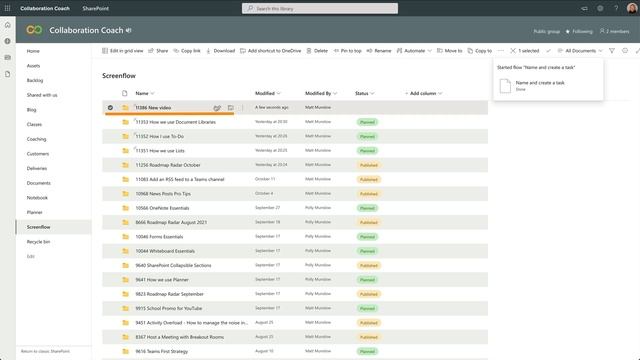Uncheck the 11386 New video row selection

(110, 108)
